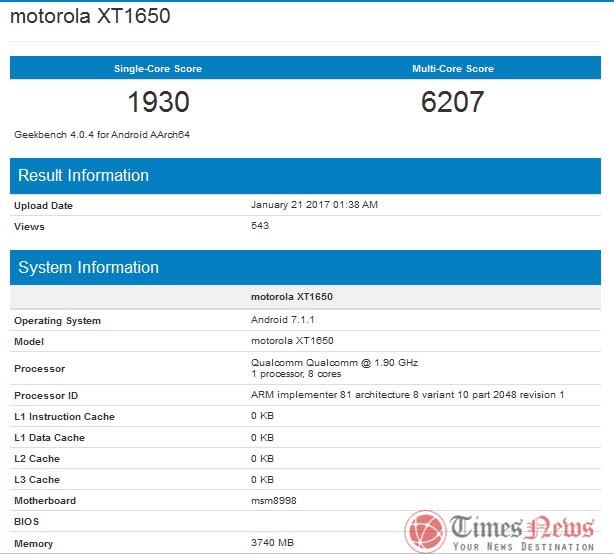Viewport: 614px width, 554px height.
Task: Select the Multi-Core Score header
Action: point(452,69)
